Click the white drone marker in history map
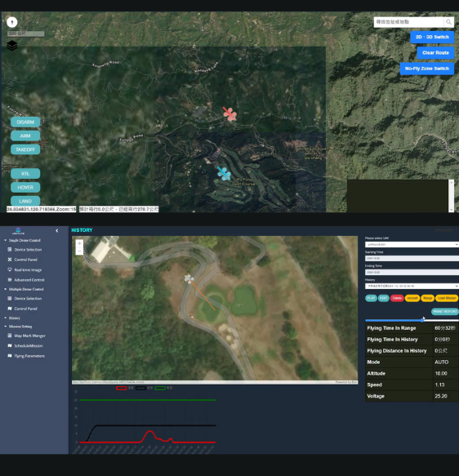The image size is (459, 476). click(189, 278)
